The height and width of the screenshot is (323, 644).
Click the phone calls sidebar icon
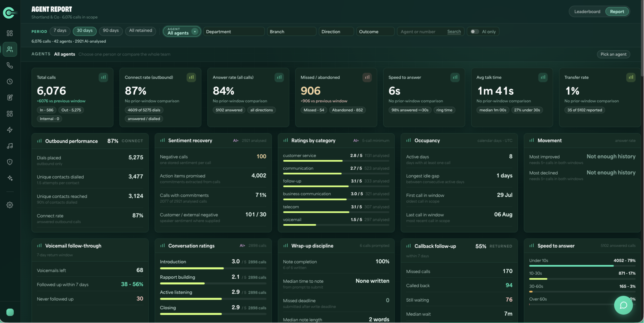coord(10,65)
